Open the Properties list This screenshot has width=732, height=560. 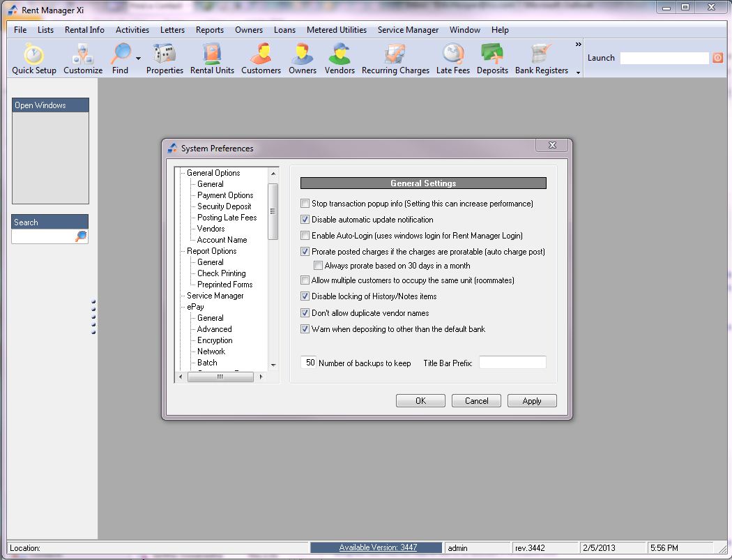(165, 59)
